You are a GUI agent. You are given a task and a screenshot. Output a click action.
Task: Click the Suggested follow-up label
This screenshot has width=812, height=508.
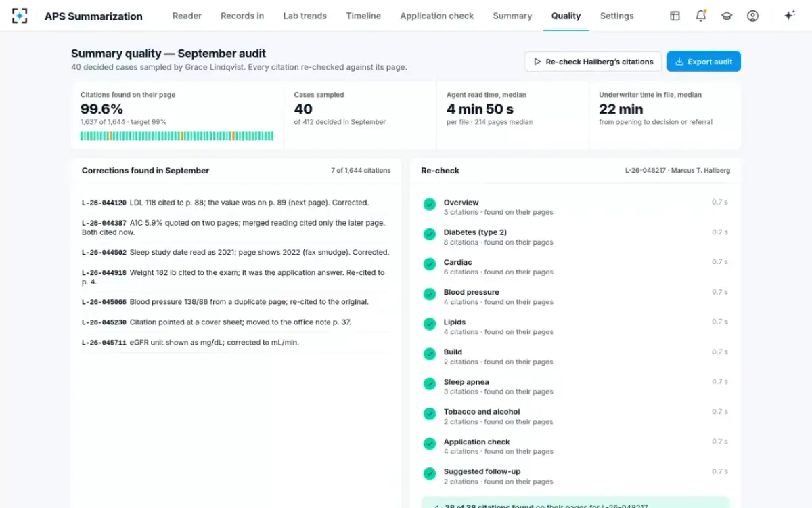482,471
